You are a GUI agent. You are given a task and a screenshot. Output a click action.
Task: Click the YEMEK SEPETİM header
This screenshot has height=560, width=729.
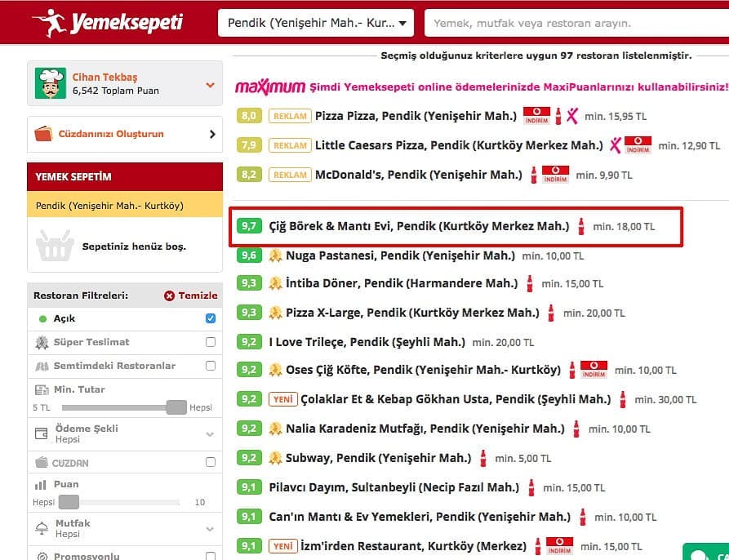(x=125, y=176)
